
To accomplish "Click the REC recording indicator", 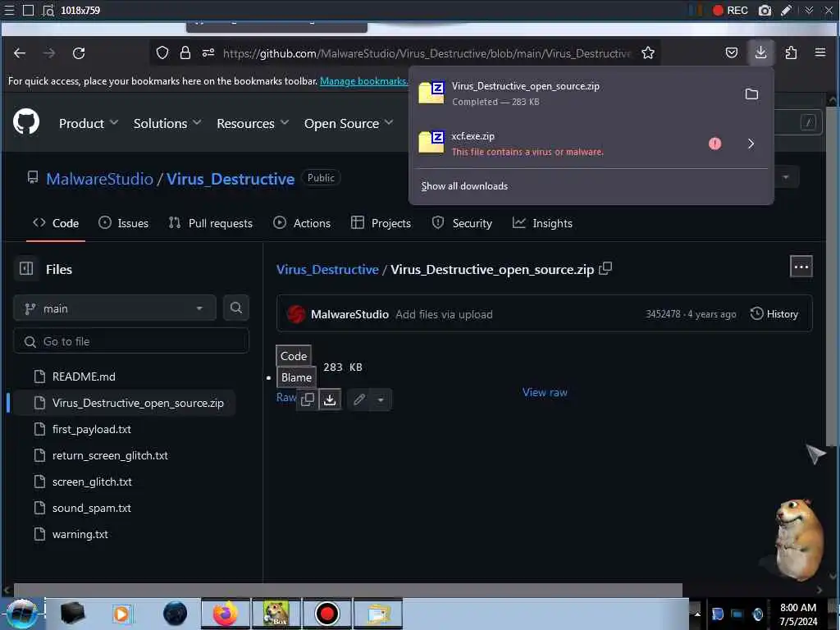I will pyautogui.click(x=729, y=10).
